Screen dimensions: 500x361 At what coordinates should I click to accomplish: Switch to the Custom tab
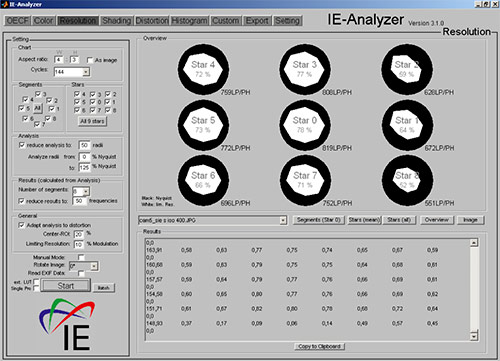pos(225,21)
